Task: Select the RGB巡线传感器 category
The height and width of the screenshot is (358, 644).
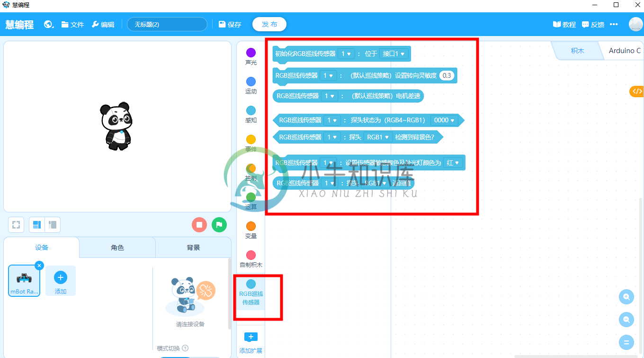Action: coord(251,292)
